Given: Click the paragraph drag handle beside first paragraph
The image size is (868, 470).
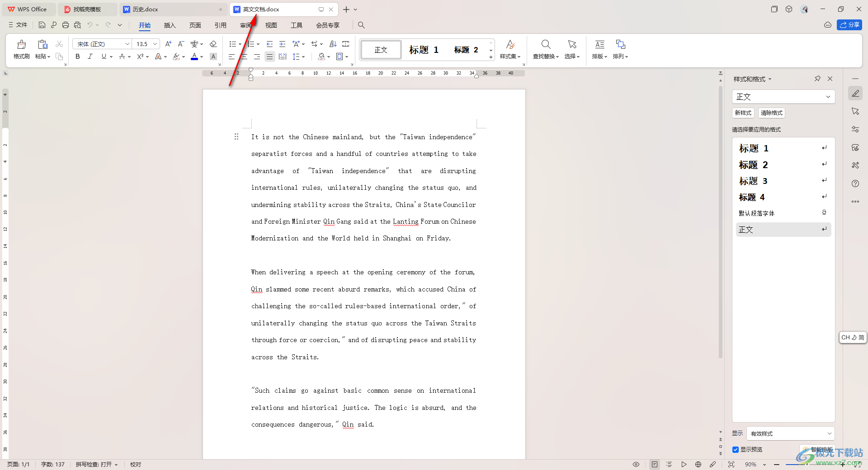Looking at the screenshot, I should pyautogui.click(x=236, y=136).
